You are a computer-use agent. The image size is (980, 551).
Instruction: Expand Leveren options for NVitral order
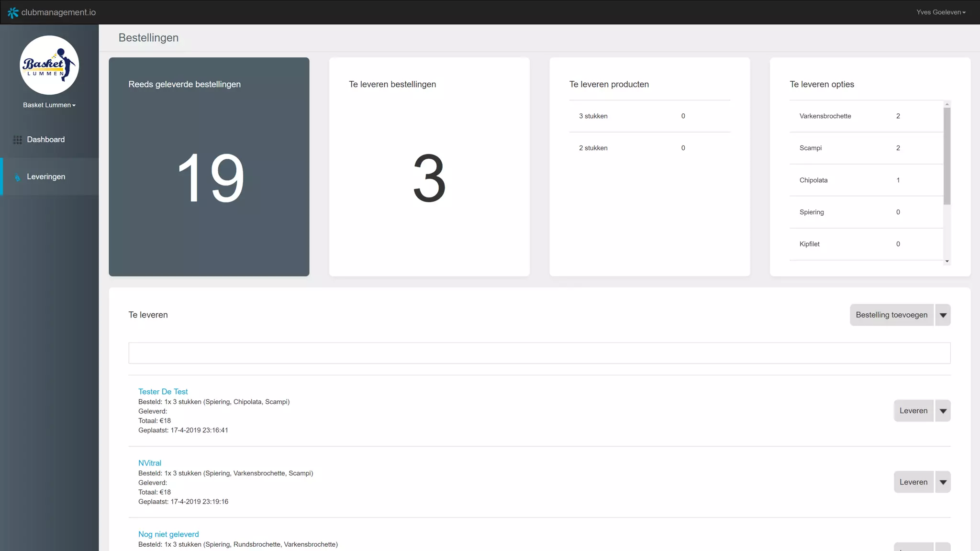[x=943, y=482]
